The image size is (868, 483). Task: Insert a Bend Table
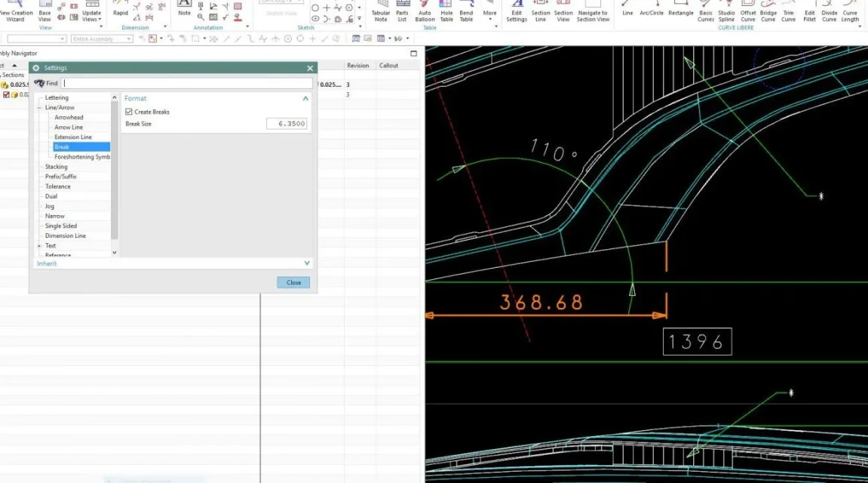467,11
